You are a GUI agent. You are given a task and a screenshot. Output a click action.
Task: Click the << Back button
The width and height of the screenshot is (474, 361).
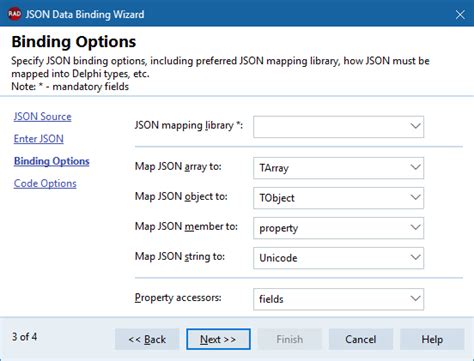tap(147, 339)
